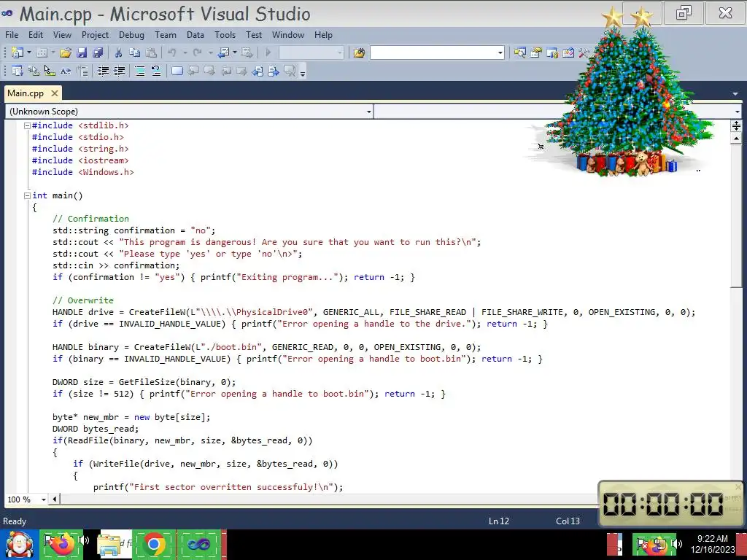Click the Increase Indent icon

119,71
